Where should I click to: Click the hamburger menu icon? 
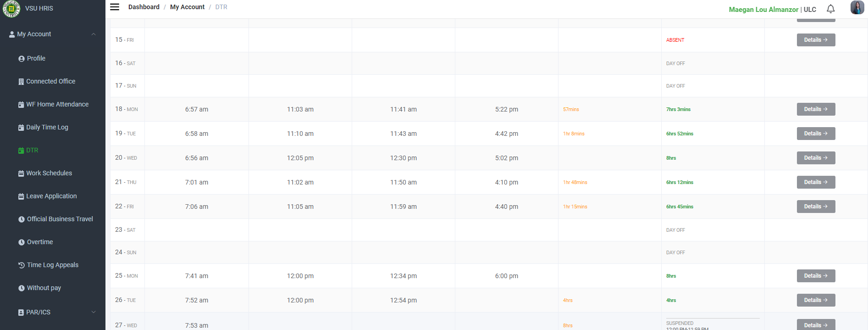pyautogui.click(x=115, y=7)
